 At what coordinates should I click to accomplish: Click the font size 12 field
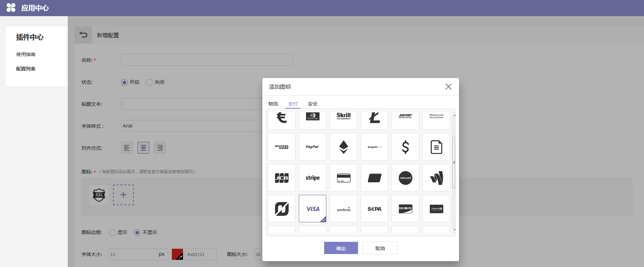click(139, 254)
